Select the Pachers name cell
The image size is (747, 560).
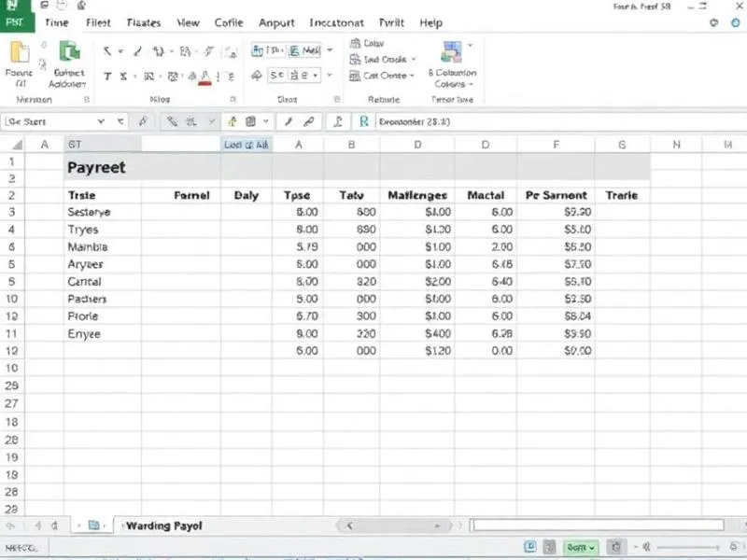point(103,299)
